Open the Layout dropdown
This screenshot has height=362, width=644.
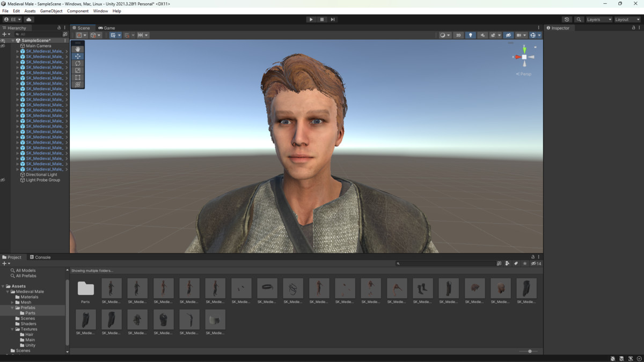[626, 19]
